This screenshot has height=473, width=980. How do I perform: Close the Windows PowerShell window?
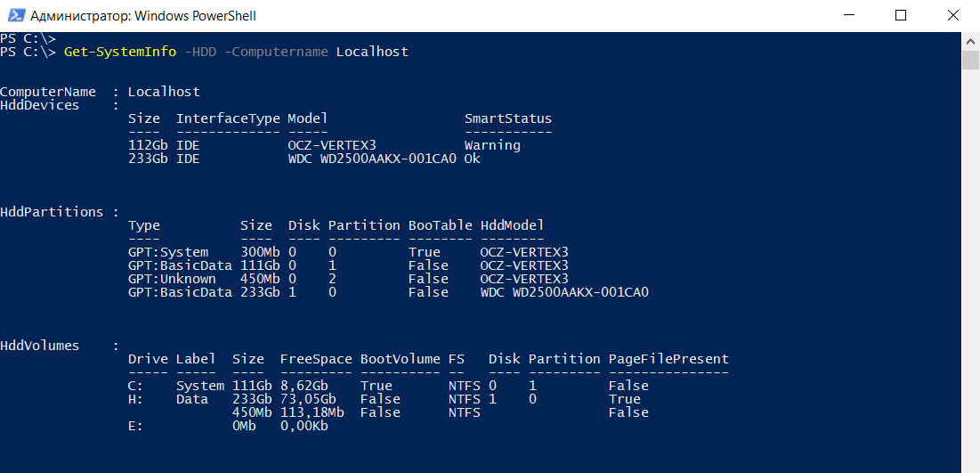click(951, 15)
